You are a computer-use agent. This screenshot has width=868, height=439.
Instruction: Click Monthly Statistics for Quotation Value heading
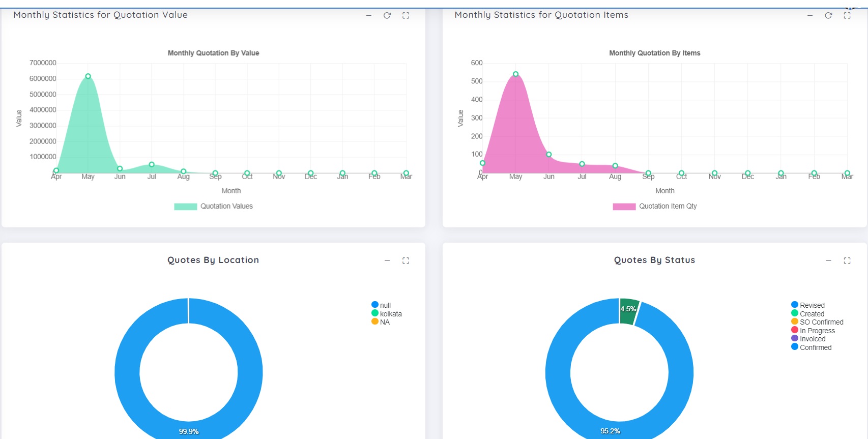(x=101, y=15)
